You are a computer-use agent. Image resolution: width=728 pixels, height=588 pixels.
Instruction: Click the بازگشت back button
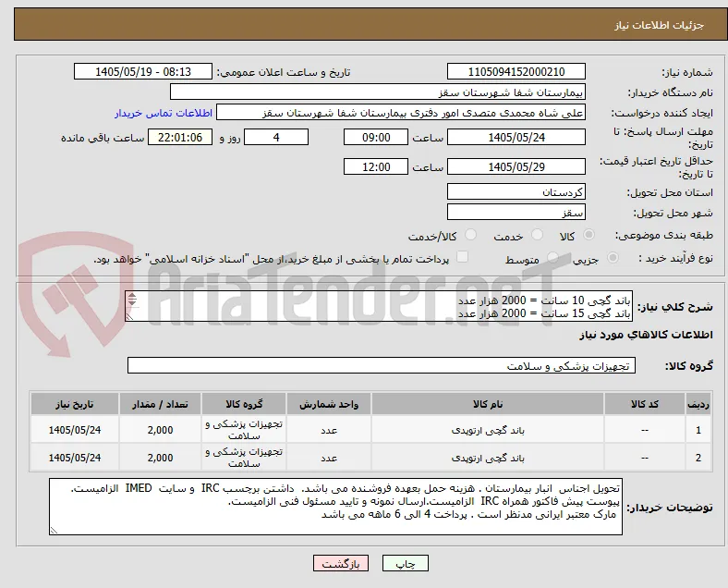click(341, 563)
